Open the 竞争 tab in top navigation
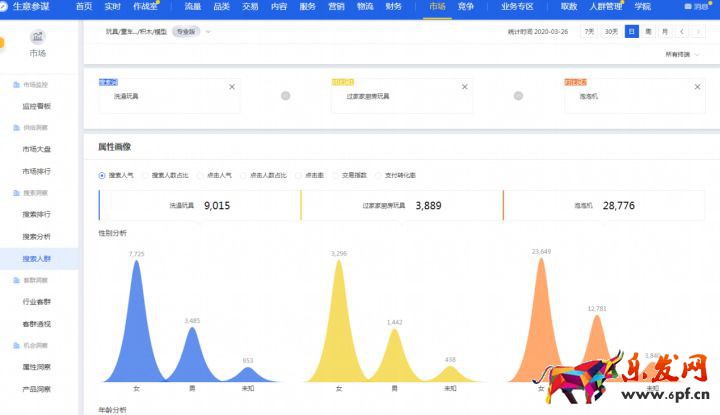 point(465,6)
